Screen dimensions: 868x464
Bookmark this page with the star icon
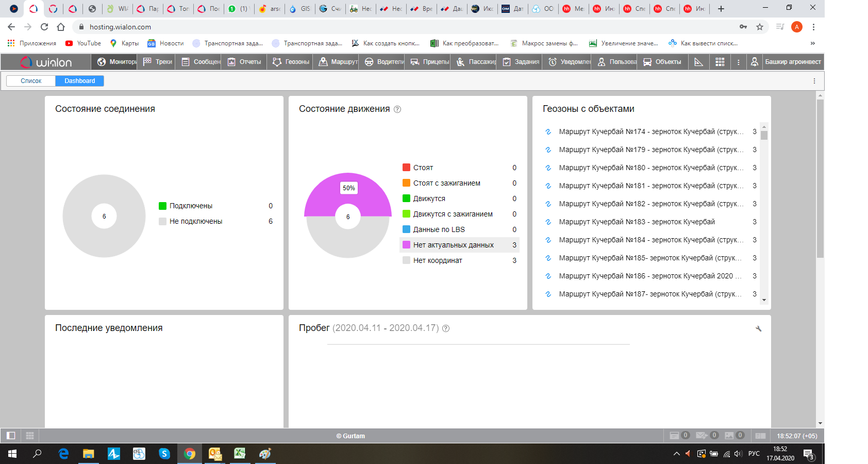coord(760,27)
